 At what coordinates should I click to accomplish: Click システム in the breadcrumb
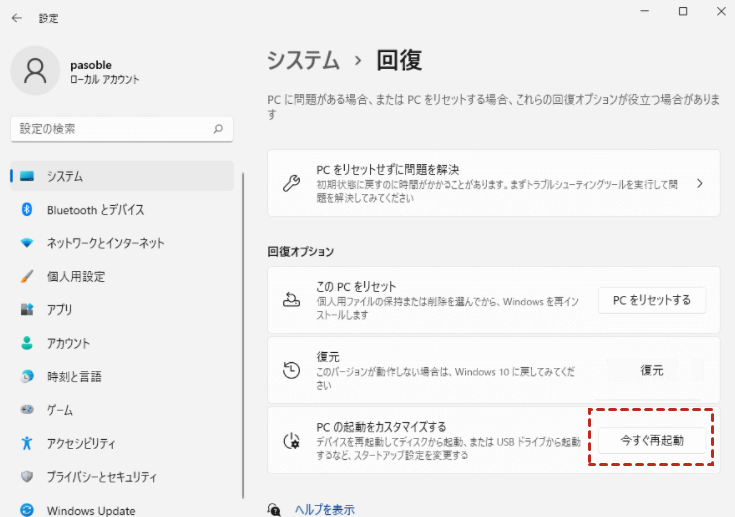tap(303, 60)
